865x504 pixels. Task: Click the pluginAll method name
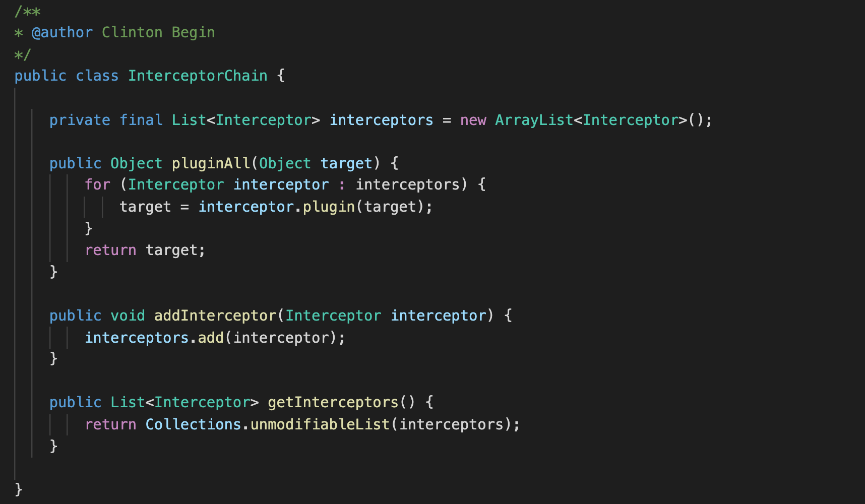click(211, 163)
